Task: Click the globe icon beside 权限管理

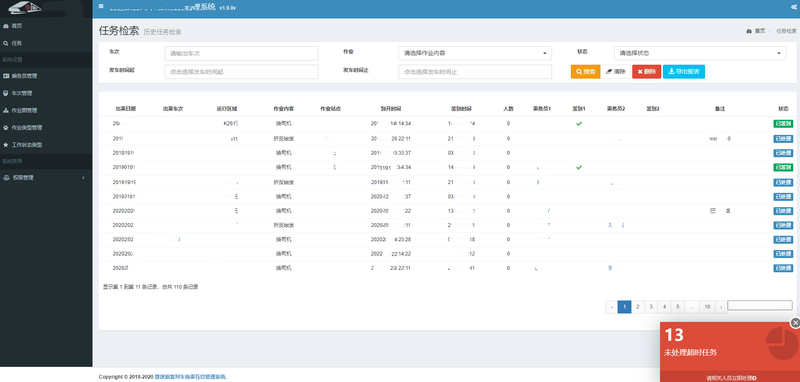Action: [x=6, y=177]
